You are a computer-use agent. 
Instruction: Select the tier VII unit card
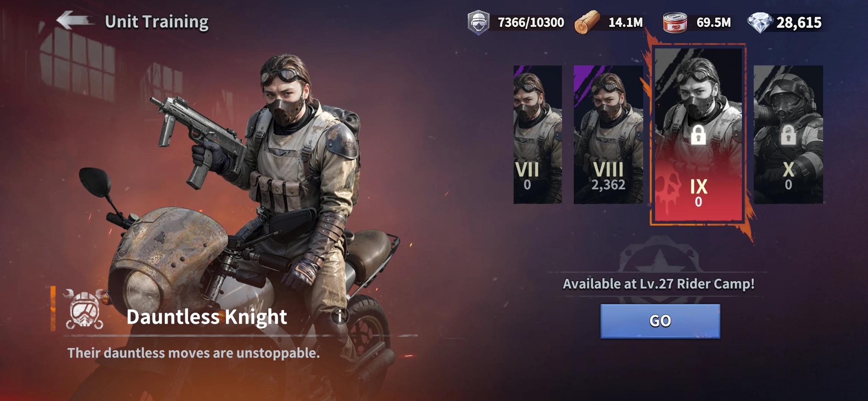click(x=537, y=134)
